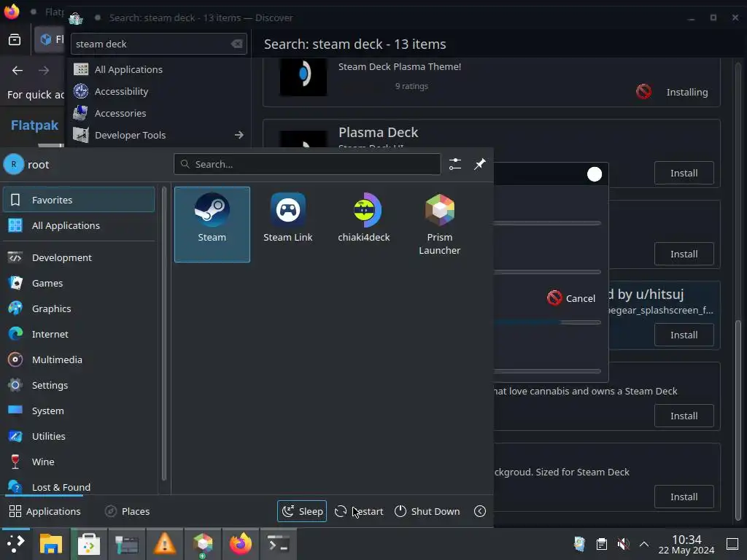Viewport: 747px width, 560px height.
Task: Click the Flatpak heading in Firefox
Action: [x=34, y=125]
